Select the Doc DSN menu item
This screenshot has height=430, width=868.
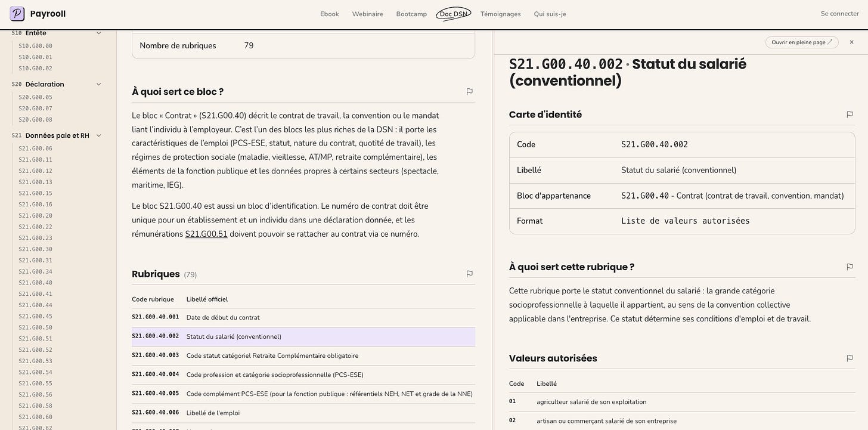coord(454,14)
